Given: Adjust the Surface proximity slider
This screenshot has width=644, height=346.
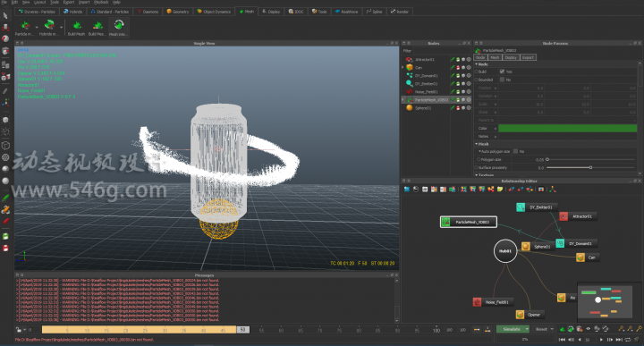Looking at the screenshot, I should coord(591,167).
